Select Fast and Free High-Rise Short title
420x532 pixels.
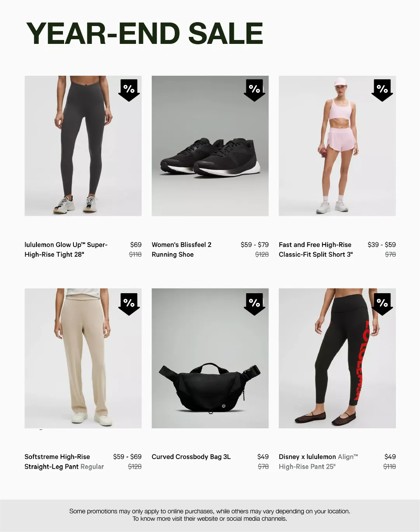(x=316, y=249)
